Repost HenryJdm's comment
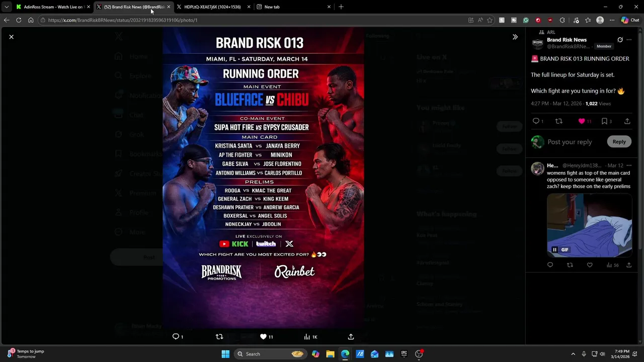This screenshot has height=362, width=644. click(x=570, y=265)
